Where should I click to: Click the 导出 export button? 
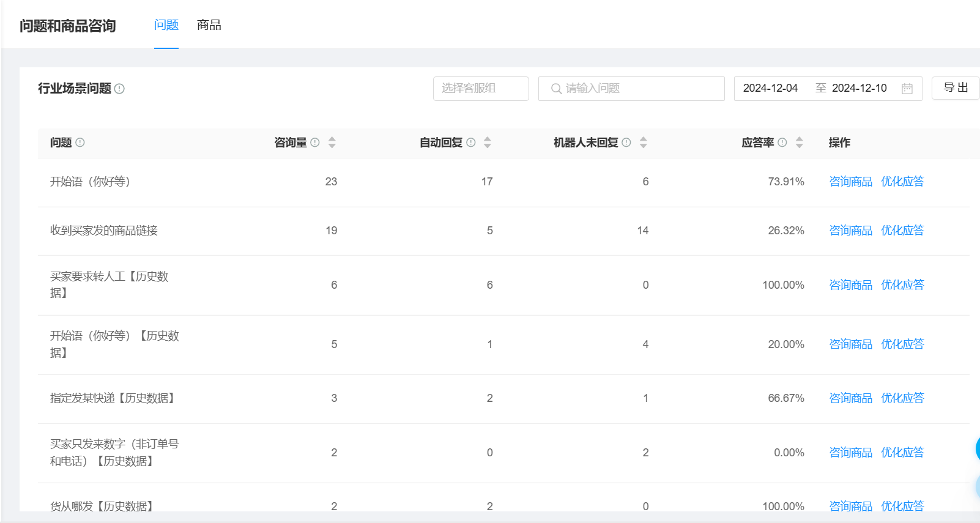[x=956, y=88]
